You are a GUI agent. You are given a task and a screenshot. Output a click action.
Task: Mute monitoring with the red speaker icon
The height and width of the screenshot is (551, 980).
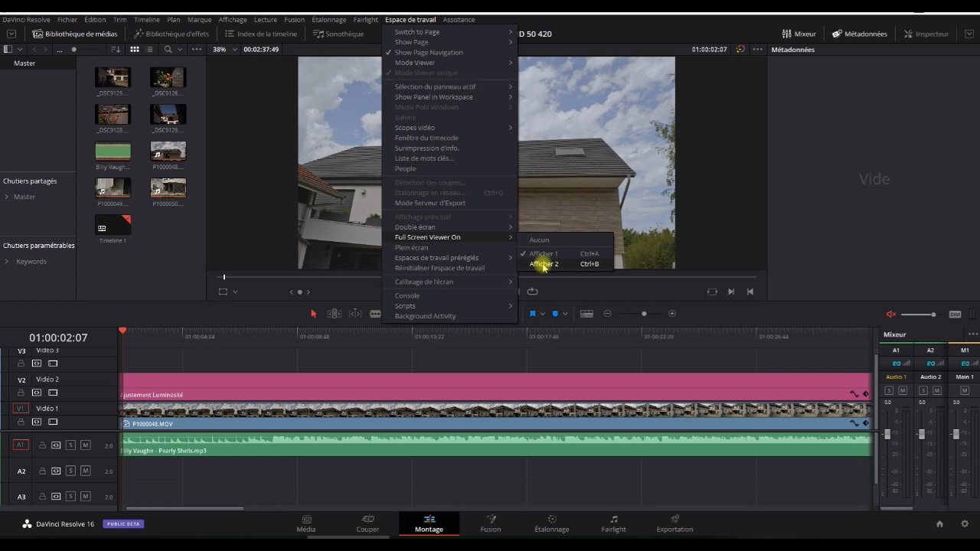[x=891, y=315]
